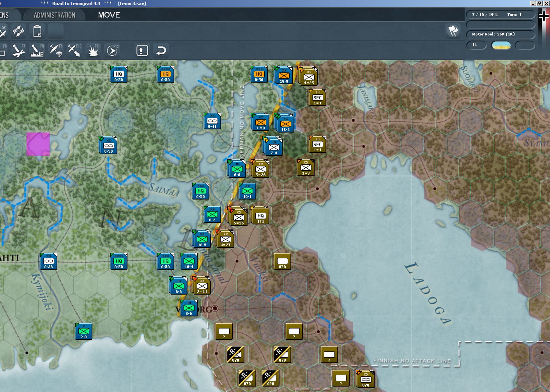Toggle the converging arrows icon

coord(18,31)
